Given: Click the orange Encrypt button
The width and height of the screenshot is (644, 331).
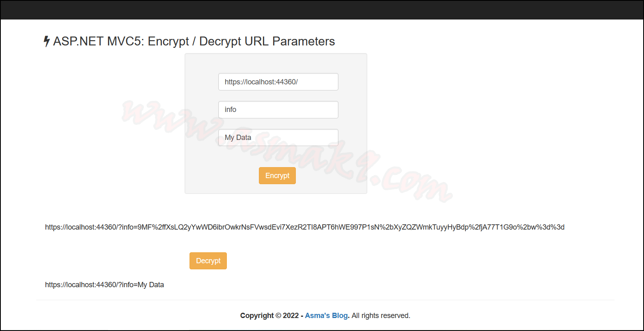Looking at the screenshot, I should pos(277,176).
